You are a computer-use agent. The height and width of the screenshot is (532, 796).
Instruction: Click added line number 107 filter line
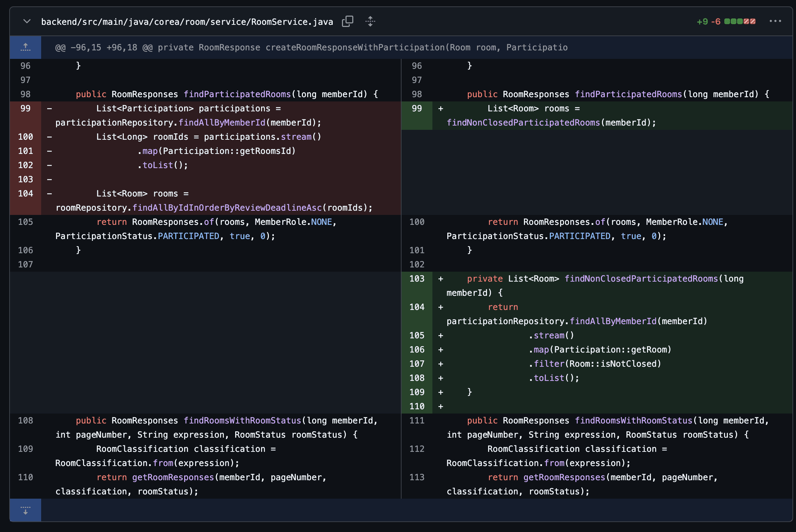tap(416, 364)
